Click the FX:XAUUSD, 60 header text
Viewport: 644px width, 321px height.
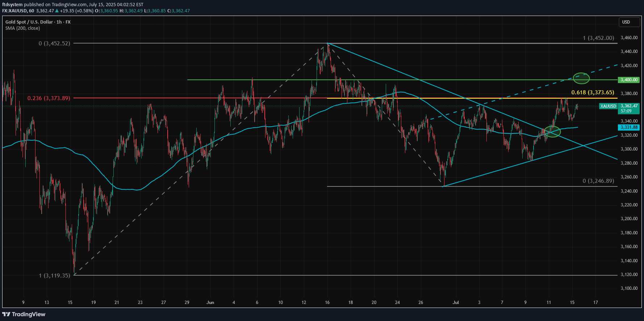click(18, 11)
